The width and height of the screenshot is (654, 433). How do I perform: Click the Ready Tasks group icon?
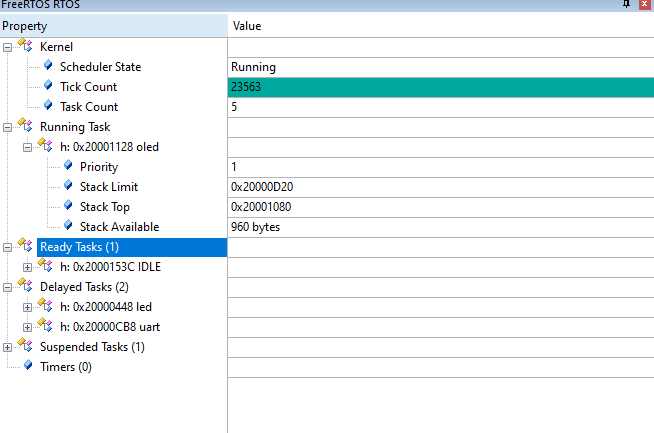pyautogui.click(x=25, y=245)
